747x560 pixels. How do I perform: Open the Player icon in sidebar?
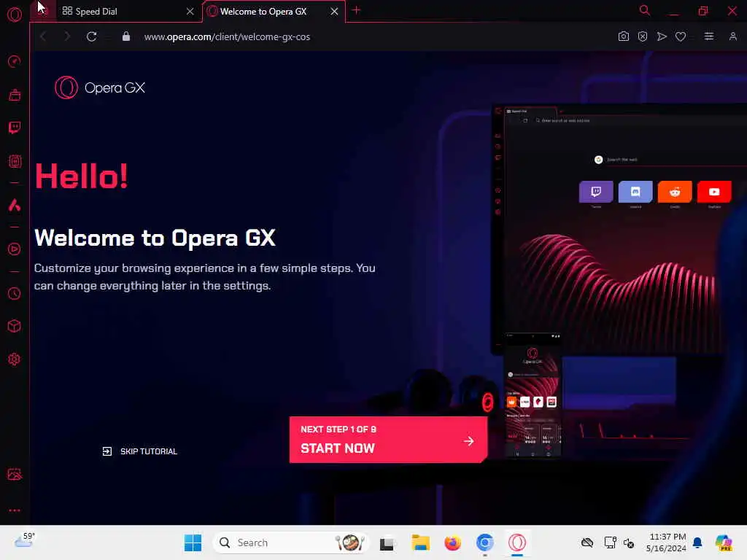pos(15,249)
